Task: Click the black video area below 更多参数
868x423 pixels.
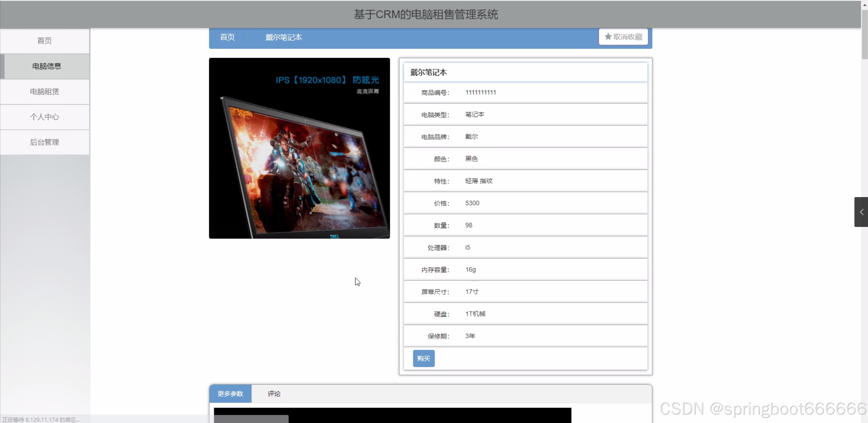Action: (x=392, y=415)
